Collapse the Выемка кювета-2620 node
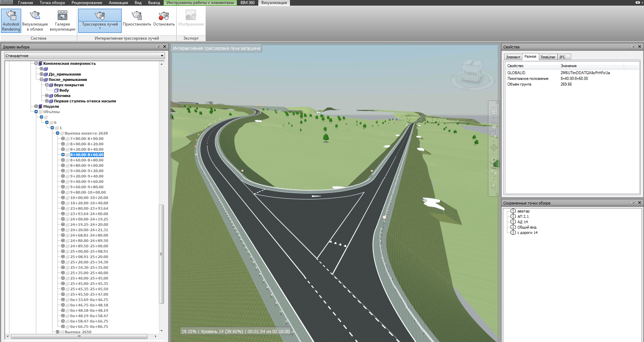644x342 pixels. point(57,133)
